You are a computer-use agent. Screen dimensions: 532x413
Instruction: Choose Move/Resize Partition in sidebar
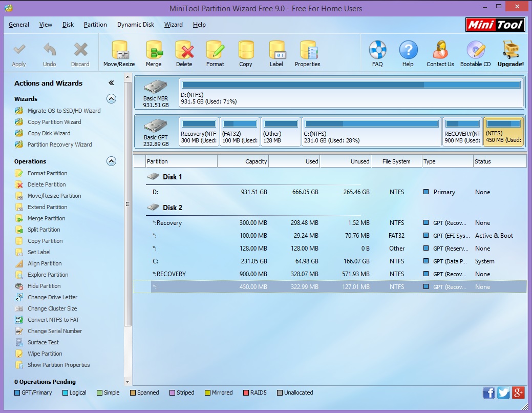click(x=48, y=196)
